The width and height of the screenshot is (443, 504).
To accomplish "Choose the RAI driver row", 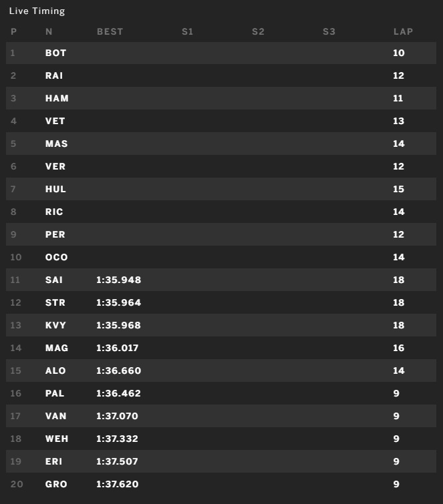I will (x=221, y=75).
